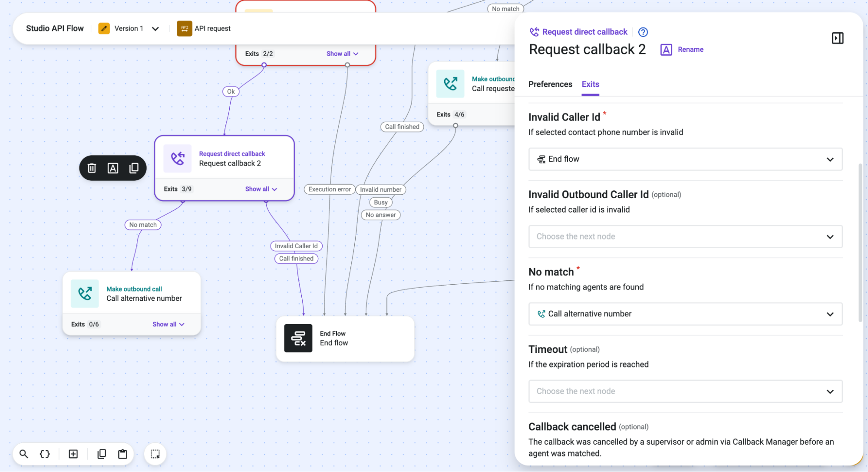This screenshot has width=868, height=472.
Task: Click the side panel vertical scrollbar
Action: [860, 243]
